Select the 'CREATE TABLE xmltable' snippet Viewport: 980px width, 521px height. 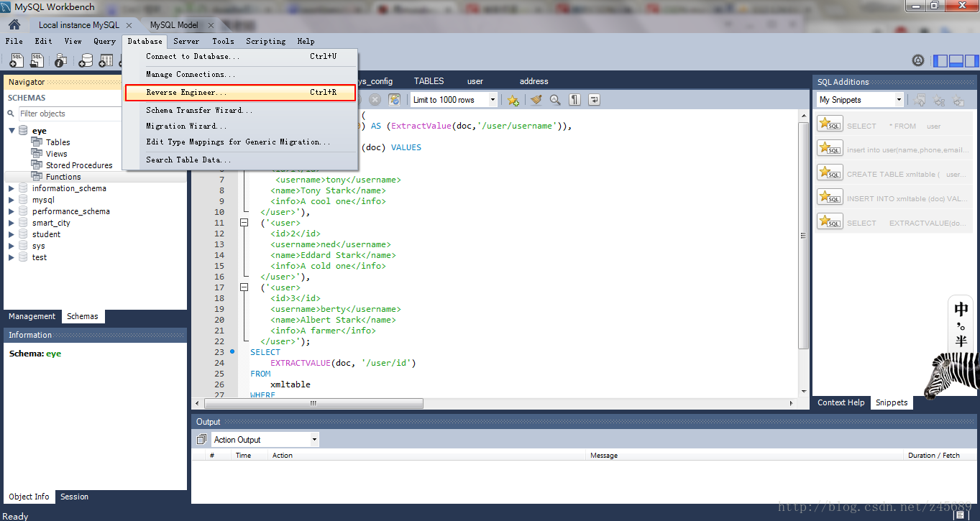tap(894, 173)
